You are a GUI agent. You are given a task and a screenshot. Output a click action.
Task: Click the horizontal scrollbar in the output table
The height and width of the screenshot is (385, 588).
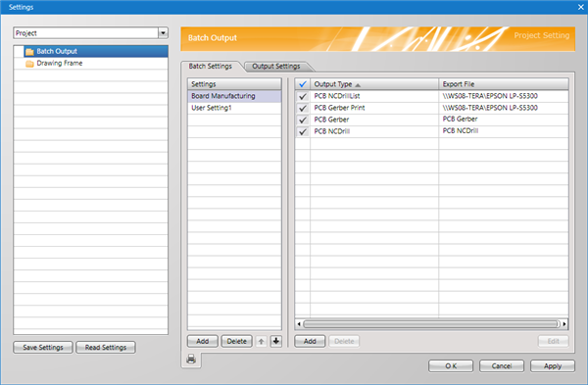point(431,324)
